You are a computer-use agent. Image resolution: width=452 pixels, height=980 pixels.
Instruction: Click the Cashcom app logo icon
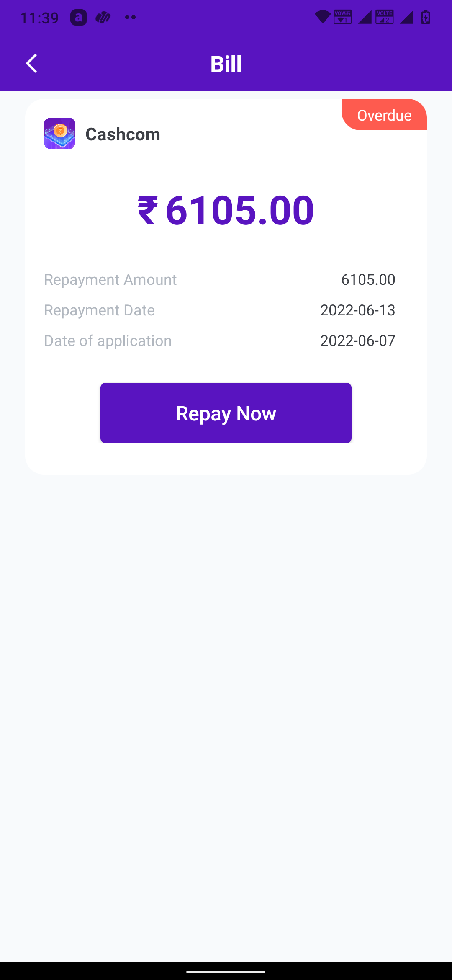[59, 134]
